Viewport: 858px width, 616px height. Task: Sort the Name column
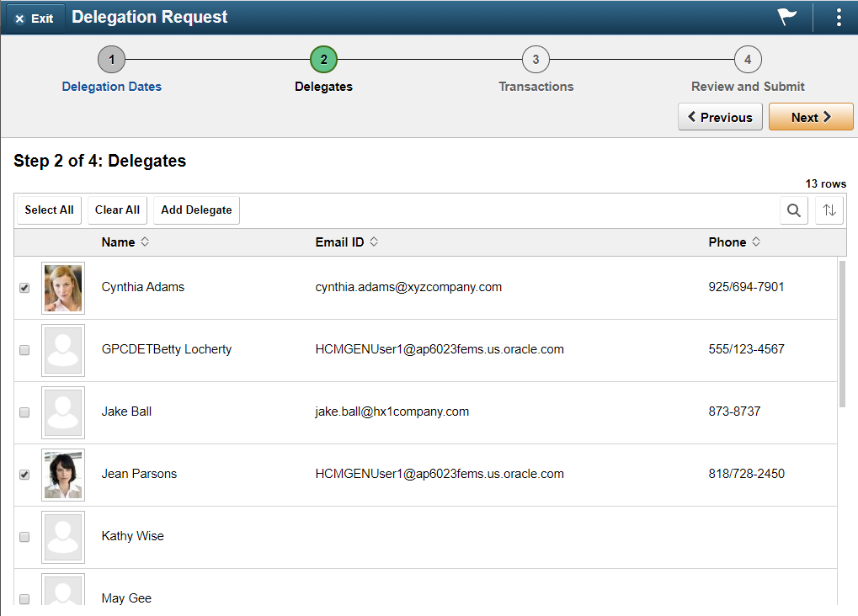[x=124, y=242]
